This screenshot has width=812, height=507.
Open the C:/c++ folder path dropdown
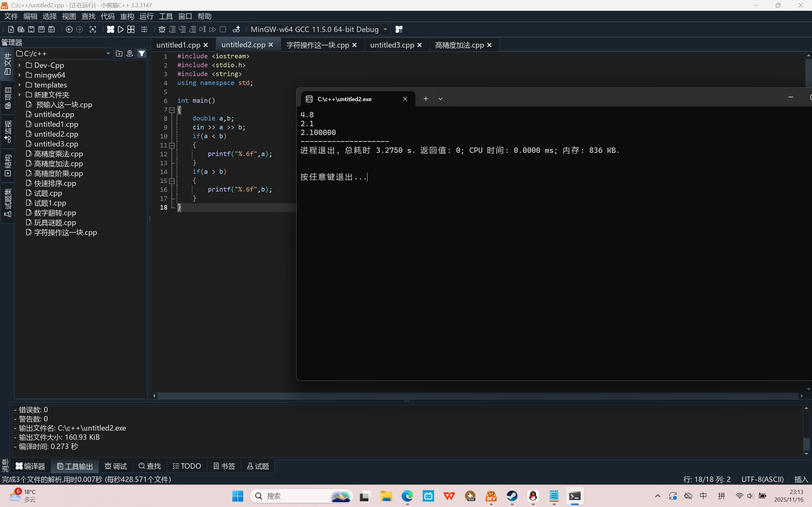pos(108,54)
